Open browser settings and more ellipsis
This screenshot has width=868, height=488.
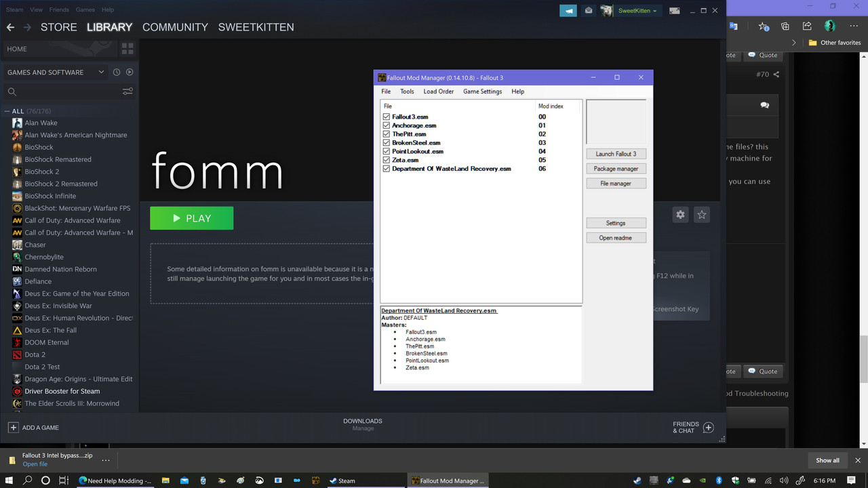click(852, 26)
